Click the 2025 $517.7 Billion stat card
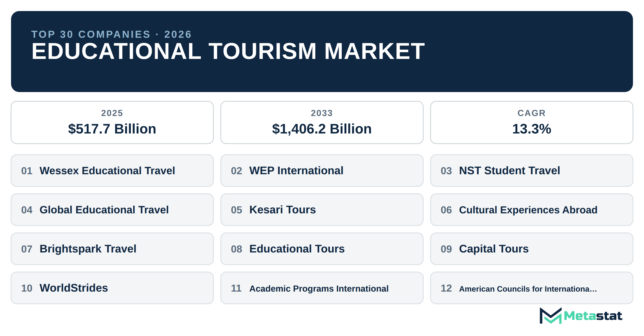Image resolution: width=644 pixels, height=336 pixels. 112,123
